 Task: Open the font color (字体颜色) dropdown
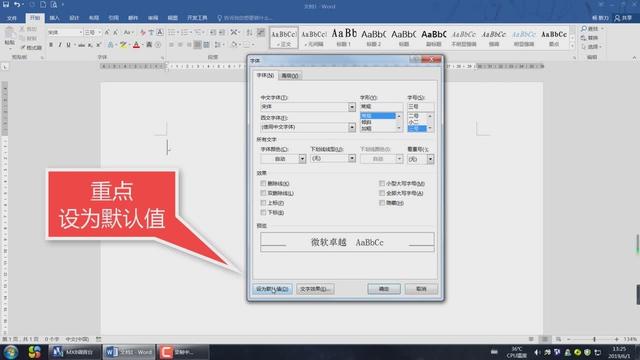coord(302,159)
